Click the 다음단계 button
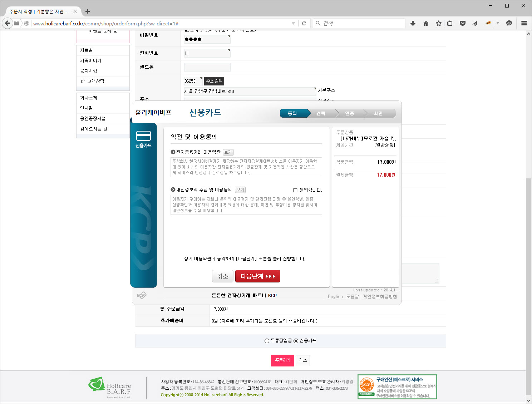 [x=258, y=276]
